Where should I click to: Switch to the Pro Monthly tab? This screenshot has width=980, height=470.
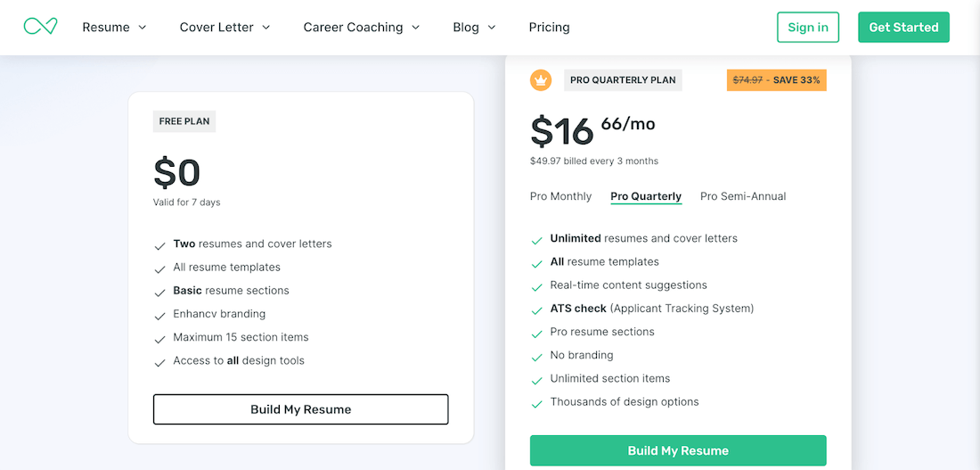pos(560,196)
